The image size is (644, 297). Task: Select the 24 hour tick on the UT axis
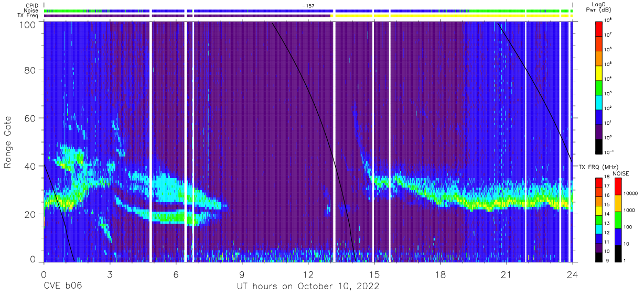pos(573,274)
